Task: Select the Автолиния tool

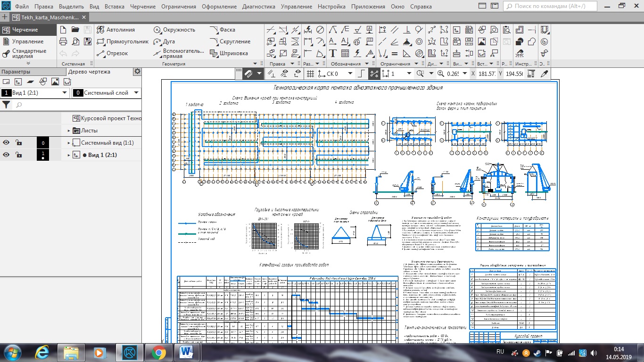Action: (x=116, y=30)
